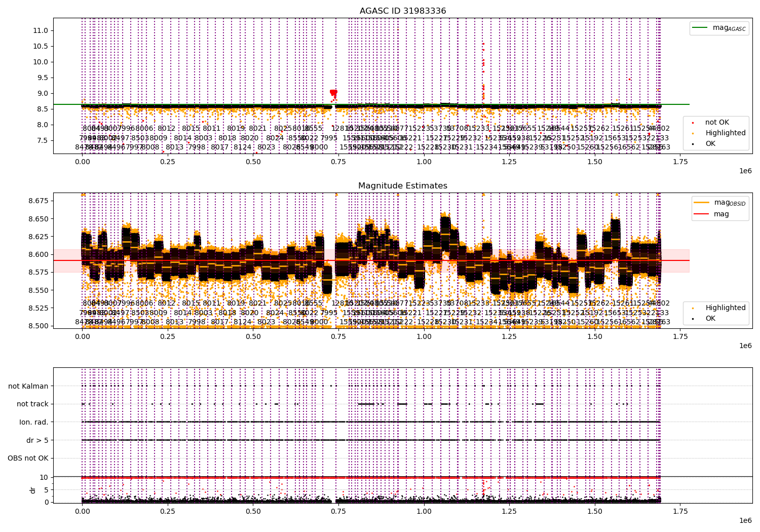760x532 pixels.
Task: Click the 10.0 y-axis tick label
Action: (41, 62)
